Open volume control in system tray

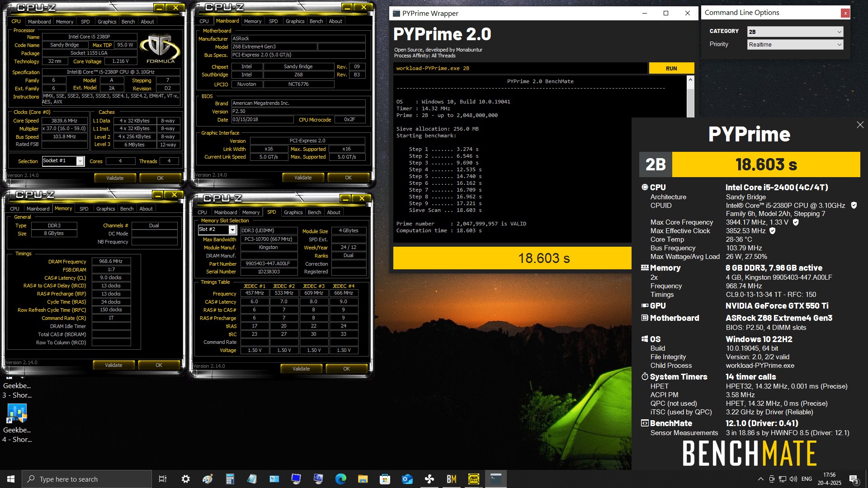tap(793, 479)
